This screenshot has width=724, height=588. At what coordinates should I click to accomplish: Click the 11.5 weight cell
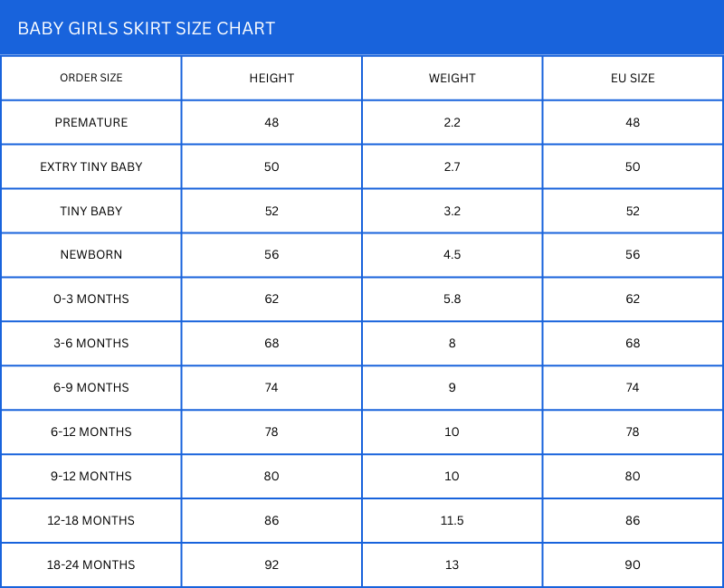coord(452,520)
